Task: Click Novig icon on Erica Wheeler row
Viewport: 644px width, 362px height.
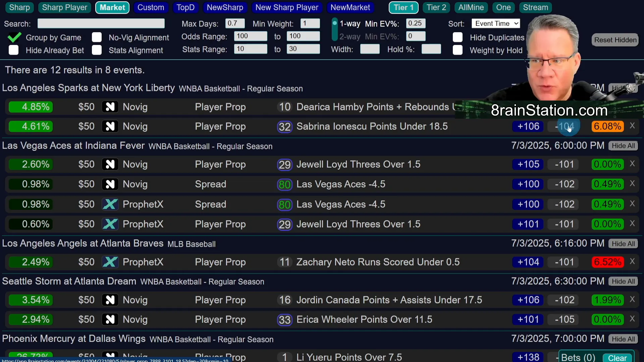Action: pyautogui.click(x=110, y=319)
